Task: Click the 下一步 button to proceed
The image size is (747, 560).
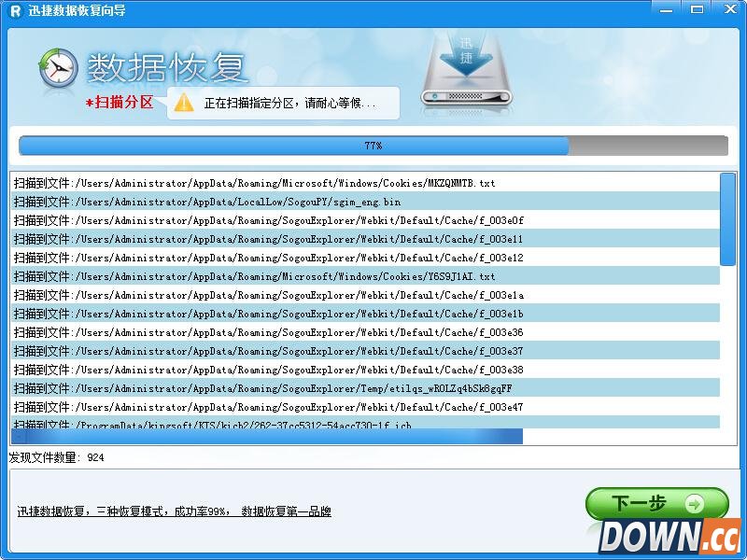Action: pos(654,502)
